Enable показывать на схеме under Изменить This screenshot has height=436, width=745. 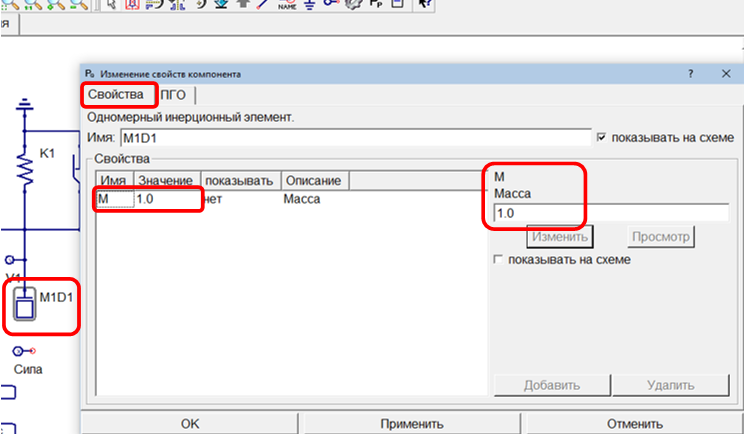point(499,260)
